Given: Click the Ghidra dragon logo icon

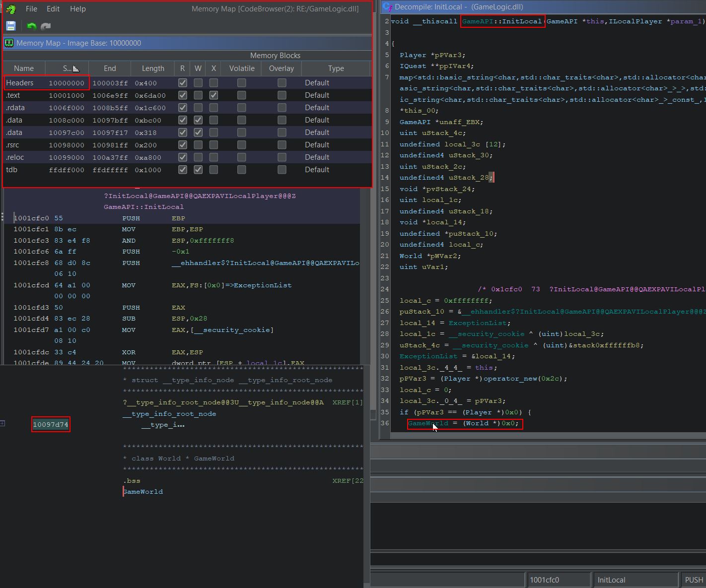Looking at the screenshot, I should [10, 9].
